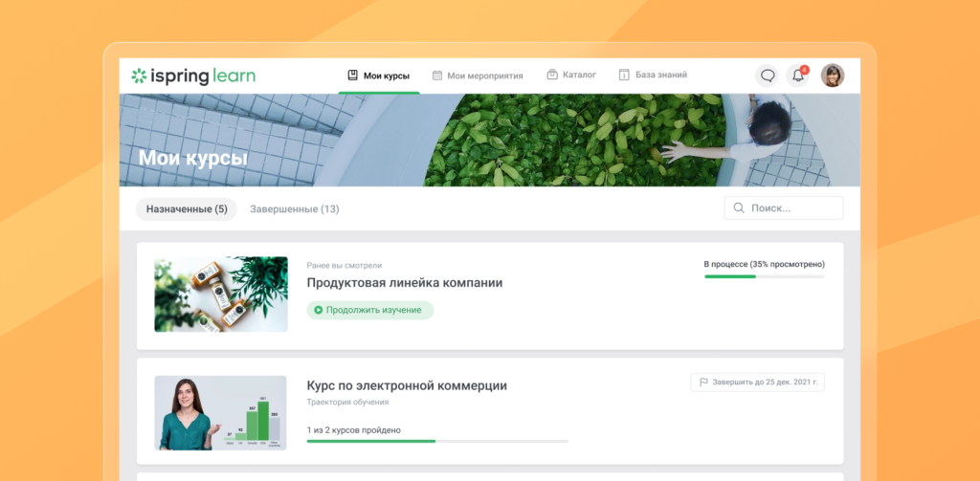Click the 1 из 2 курсов progress bar

click(437, 441)
